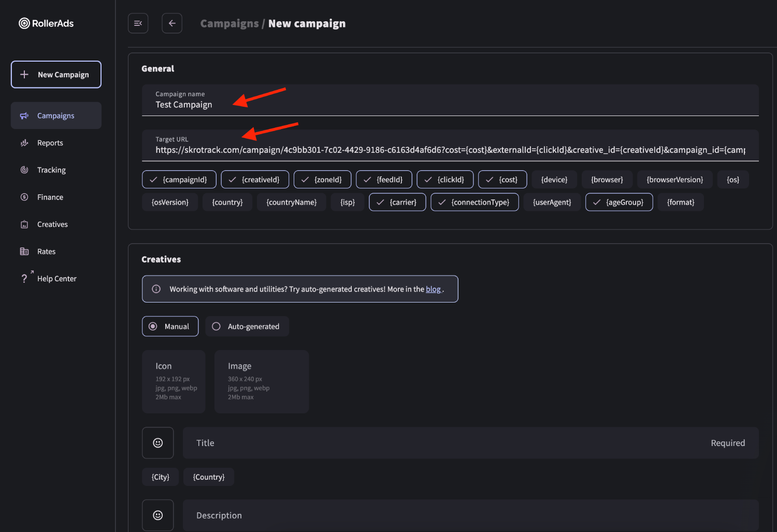
Task: Click the Campaign name input field
Action: tap(450, 100)
